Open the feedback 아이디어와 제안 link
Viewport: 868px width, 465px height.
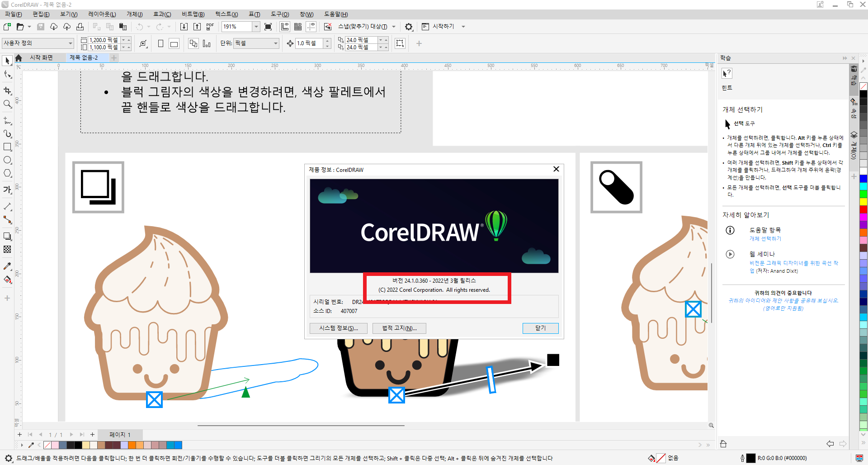pyautogui.click(x=783, y=304)
